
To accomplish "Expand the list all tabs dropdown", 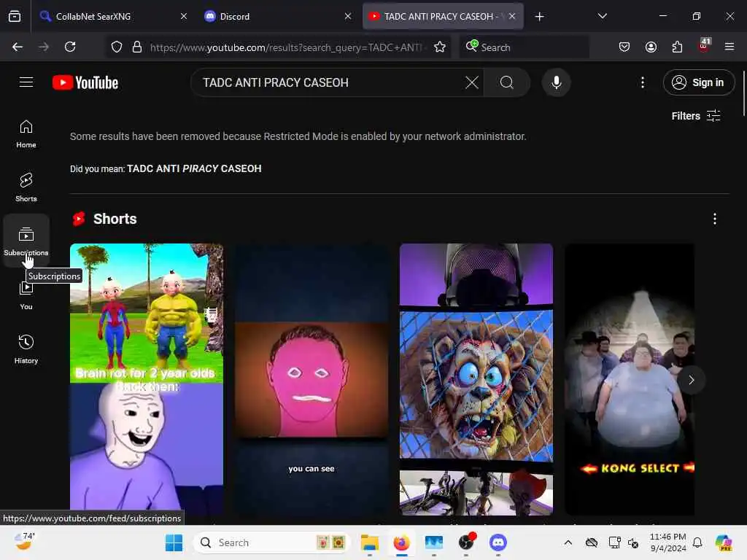I will tap(602, 16).
